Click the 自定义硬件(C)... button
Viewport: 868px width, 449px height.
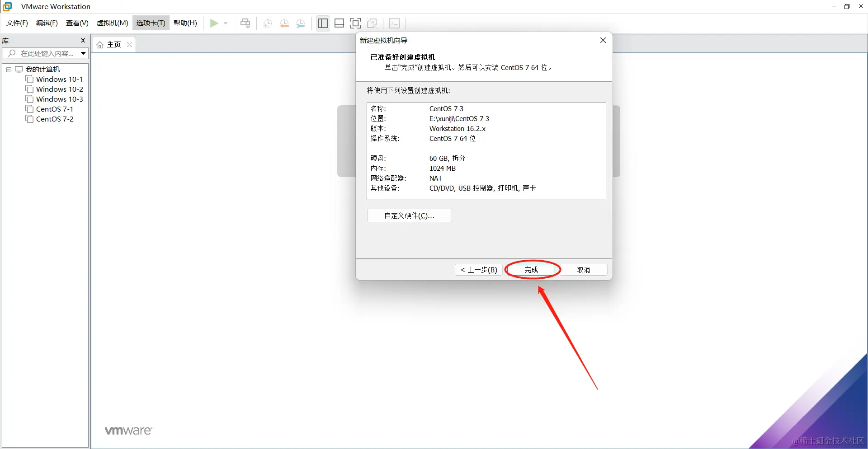[410, 215]
